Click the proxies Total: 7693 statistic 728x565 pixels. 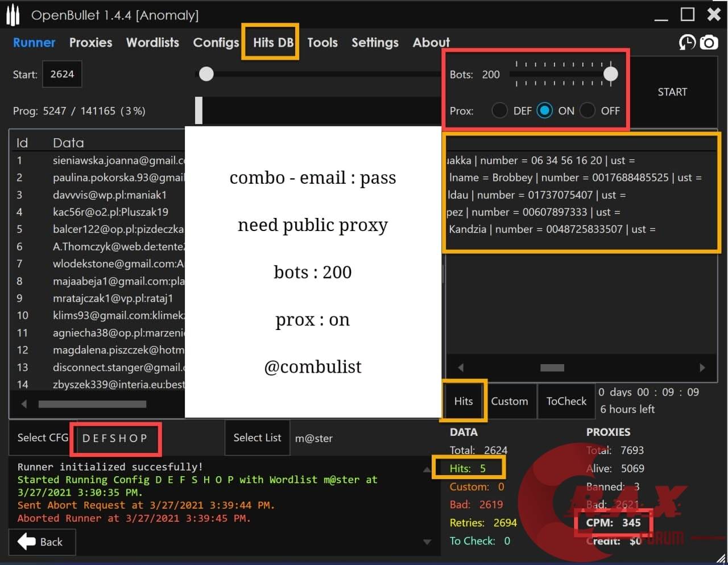(x=615, y=450)
